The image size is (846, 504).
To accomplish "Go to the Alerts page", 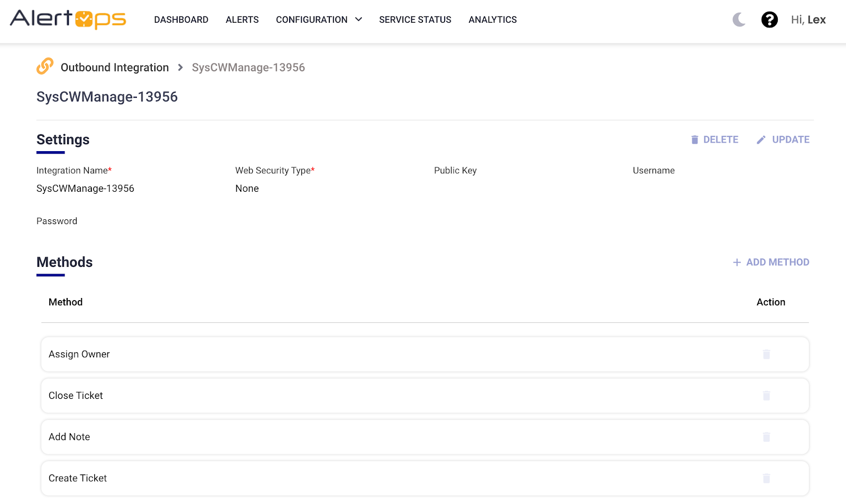I will pyautogui.click(x=242, y=20).
